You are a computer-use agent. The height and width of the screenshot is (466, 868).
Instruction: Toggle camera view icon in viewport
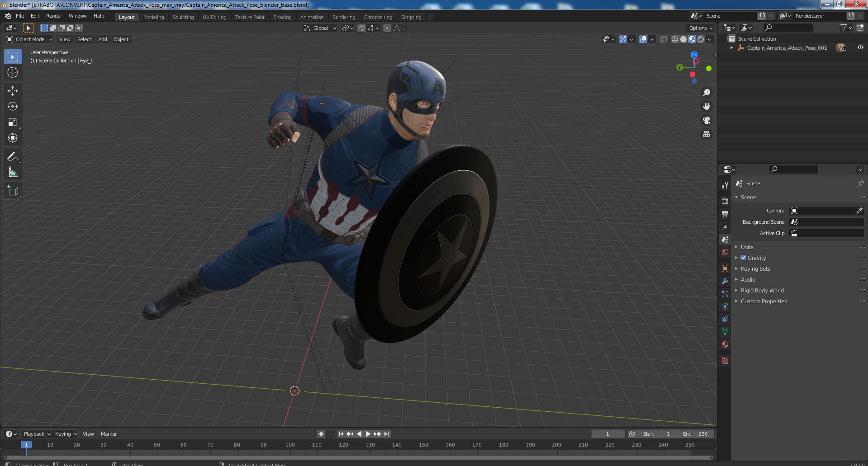coord(706,120)
